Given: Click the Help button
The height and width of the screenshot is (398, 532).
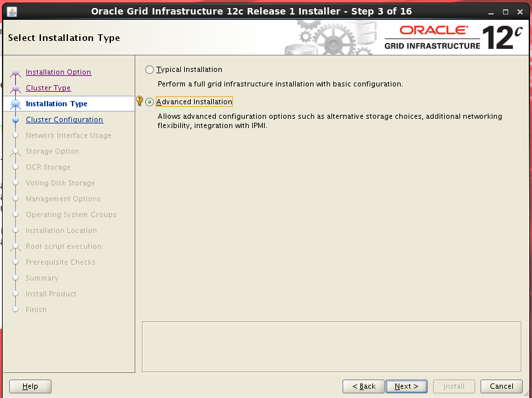Looking at the screenshot, I should (30, 386).
